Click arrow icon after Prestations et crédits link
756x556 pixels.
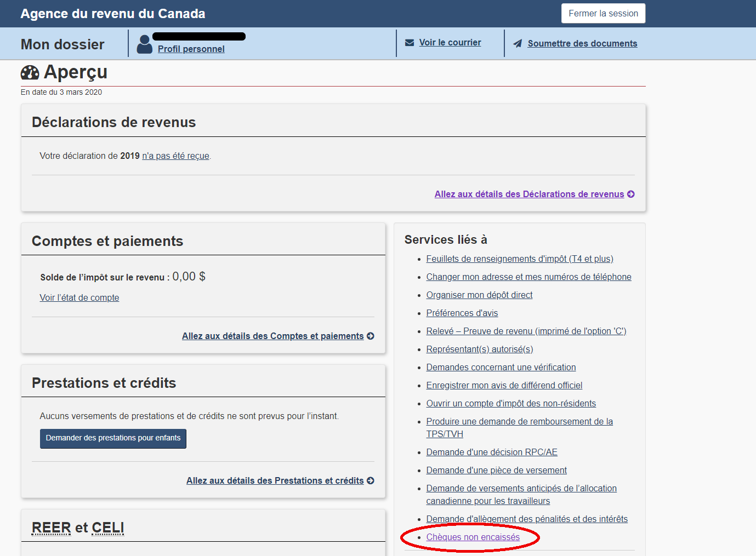click(x=371, y=481)
